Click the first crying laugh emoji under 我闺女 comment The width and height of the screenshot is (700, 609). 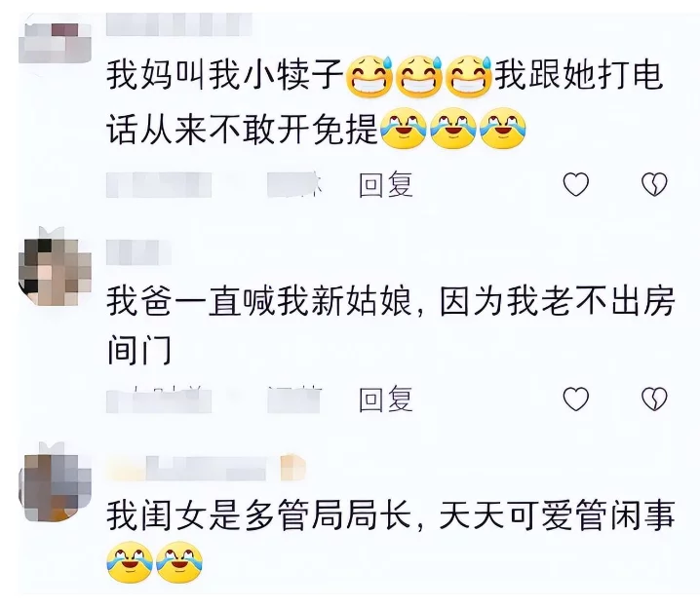[x=130, y=563]
